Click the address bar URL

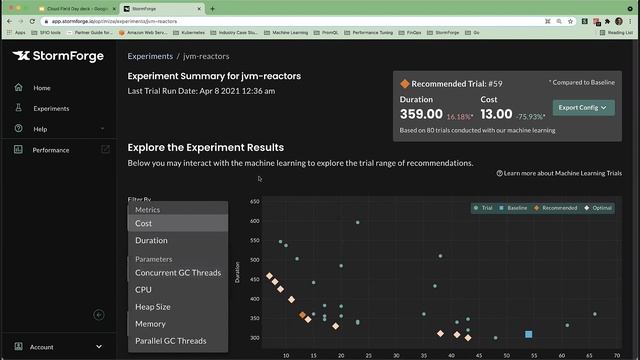114,21
